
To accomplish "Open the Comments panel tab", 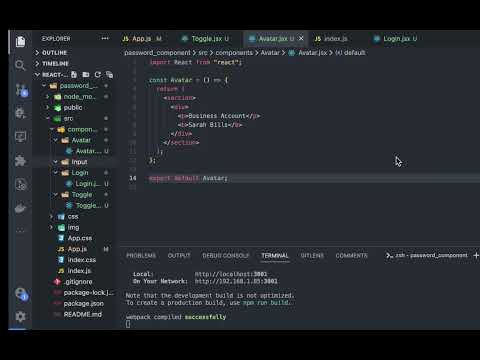I will tap(351, 256).
